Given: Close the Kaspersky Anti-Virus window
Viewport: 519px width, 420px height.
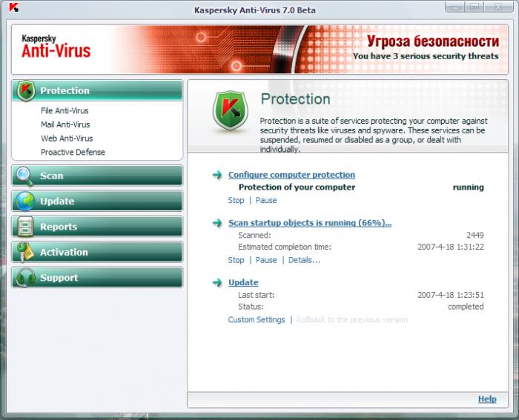Looking at the screenshot, I should (x=498, y=7).
